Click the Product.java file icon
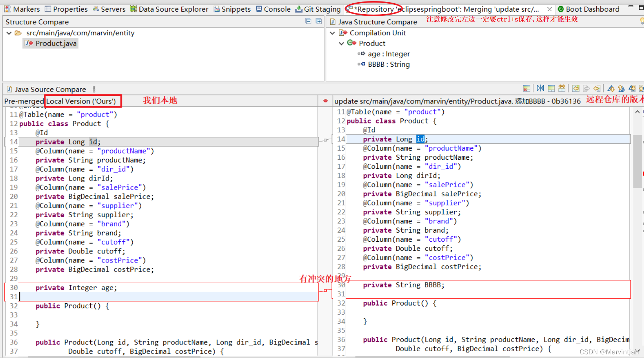 [x=29, y=43]
